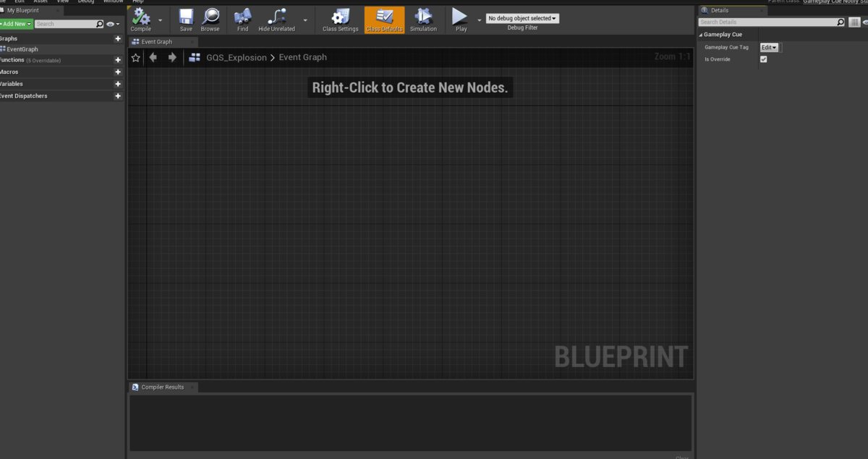Open parent class Gameplay Cue Notify link
The height and width of the screenshot is (459, 868).
[835, 1]
